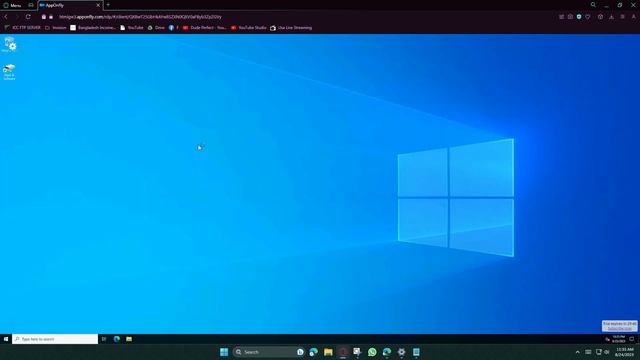Viewport: 640px width, 360px height.
Task: Open the snapshot camera icon
Action: 570,17
